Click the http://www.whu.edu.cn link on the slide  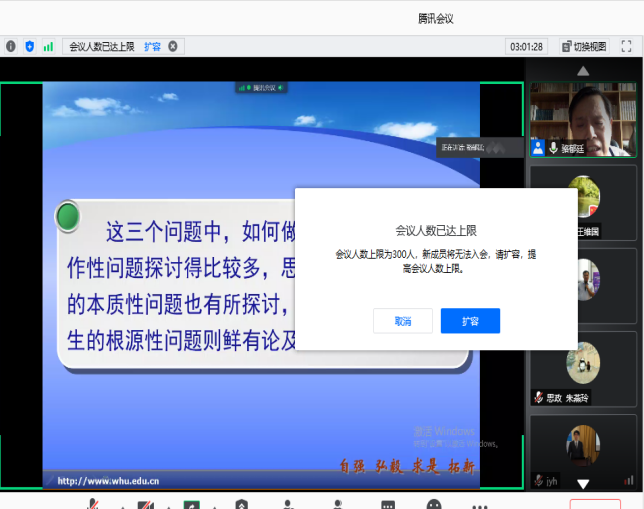pyautogui.click(x=108, y=481)
